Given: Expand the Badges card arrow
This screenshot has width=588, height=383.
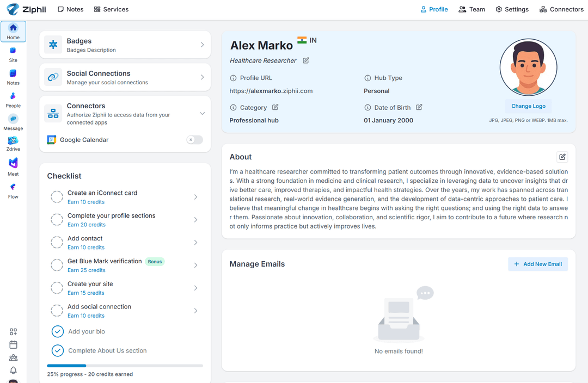Looking at the screenshot, I should click(x=202, y=45).
